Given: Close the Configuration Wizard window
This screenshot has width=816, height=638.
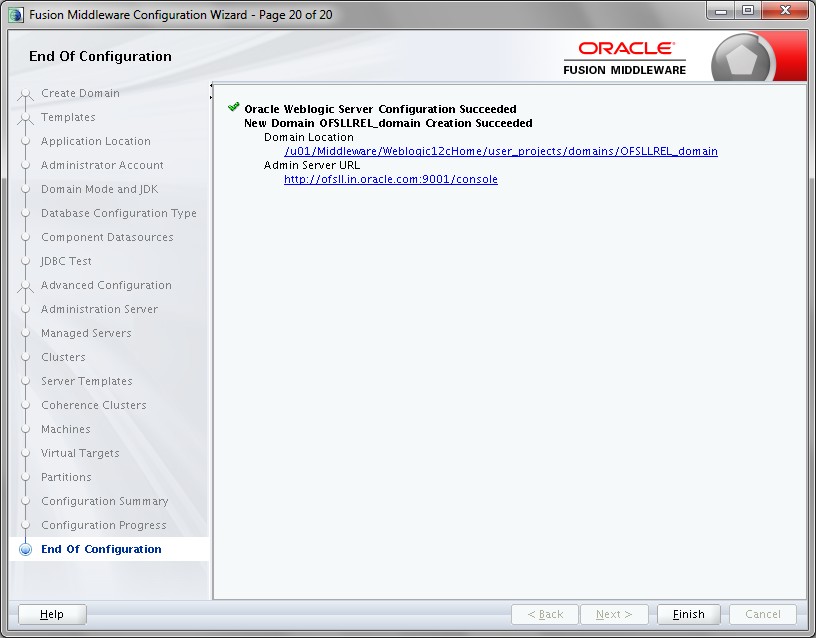Looking at the screenshot, I should (x=785, y=10).
